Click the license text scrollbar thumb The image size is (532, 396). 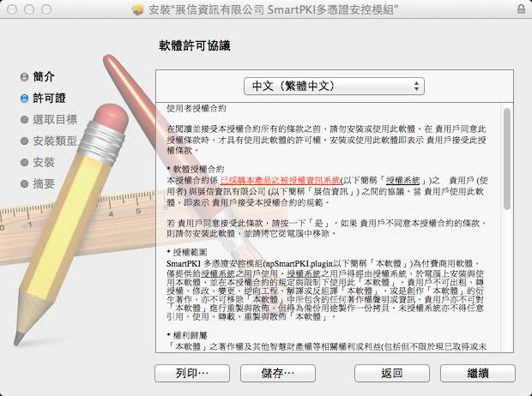pos(507,159)
